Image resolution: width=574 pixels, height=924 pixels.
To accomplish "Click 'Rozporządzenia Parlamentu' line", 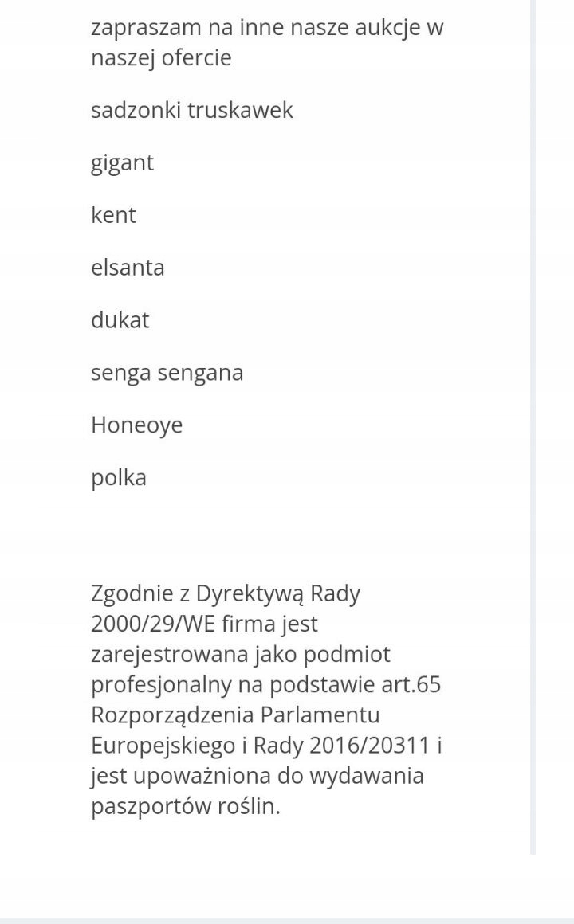I will click(235, 715).
